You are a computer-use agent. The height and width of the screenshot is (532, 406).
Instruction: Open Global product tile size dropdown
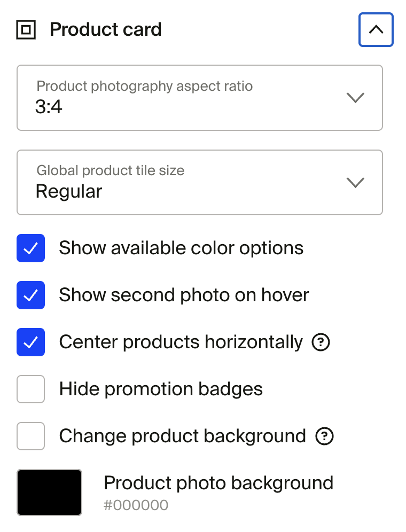point(200,182)
